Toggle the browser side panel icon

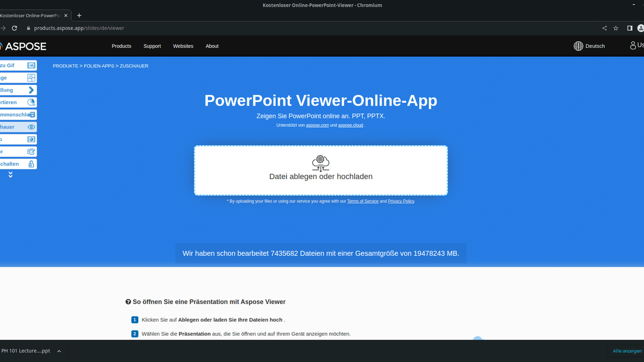pyautogui.click(x=630, y=28)
